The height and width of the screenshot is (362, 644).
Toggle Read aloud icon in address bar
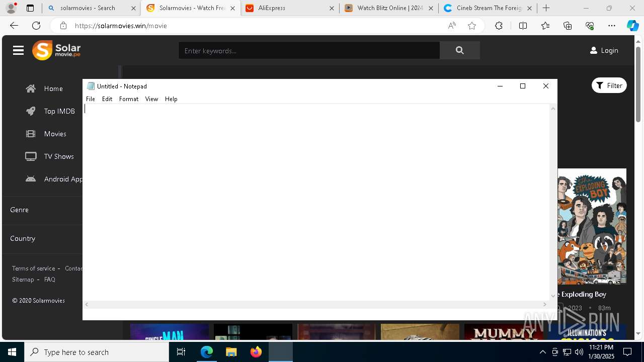[452, 26]
